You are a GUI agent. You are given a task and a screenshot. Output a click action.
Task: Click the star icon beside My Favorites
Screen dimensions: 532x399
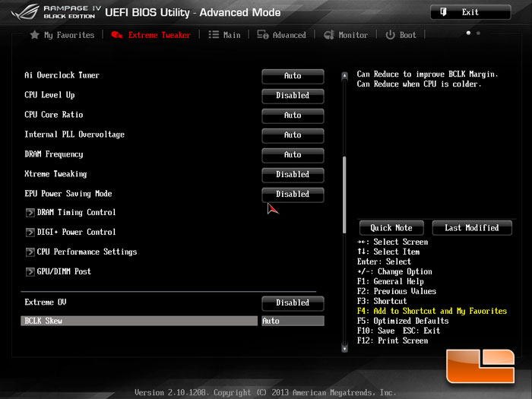[35, 35]
